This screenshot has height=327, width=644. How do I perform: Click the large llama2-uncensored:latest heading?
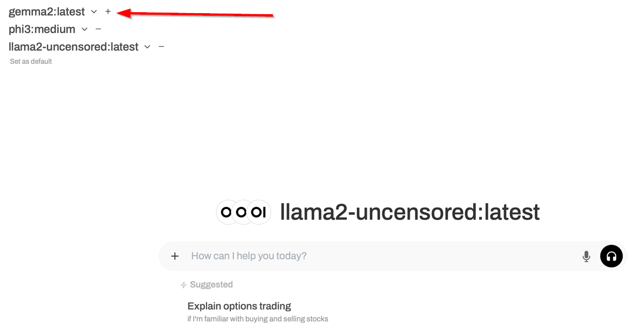(x=410, y=212)
